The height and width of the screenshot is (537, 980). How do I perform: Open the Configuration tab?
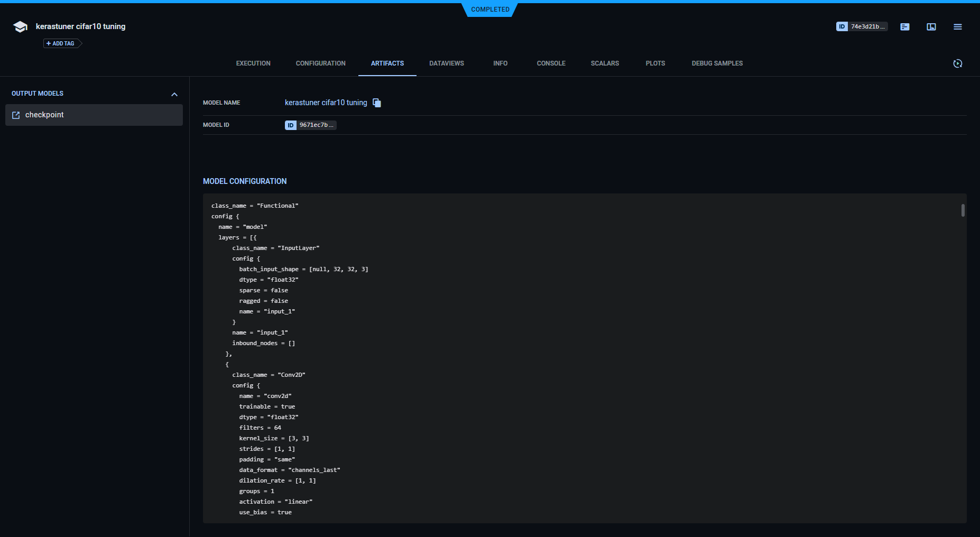320,63
